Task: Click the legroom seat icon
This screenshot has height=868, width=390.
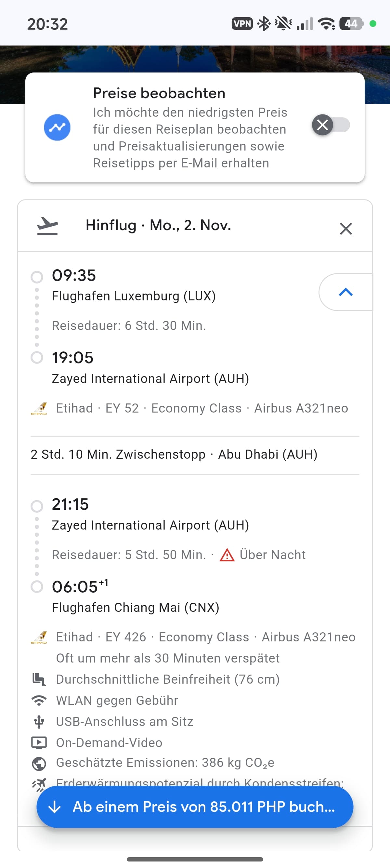Action: 39,679
